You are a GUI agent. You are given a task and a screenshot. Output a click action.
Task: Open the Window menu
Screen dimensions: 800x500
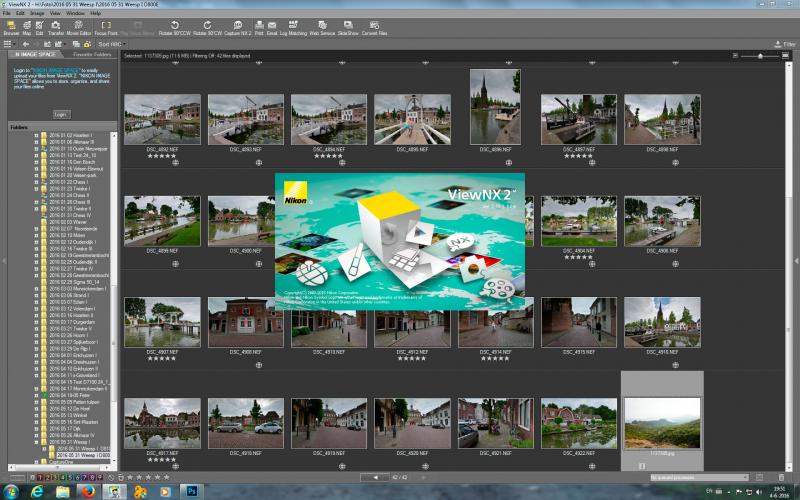click(x=76, y=13)
